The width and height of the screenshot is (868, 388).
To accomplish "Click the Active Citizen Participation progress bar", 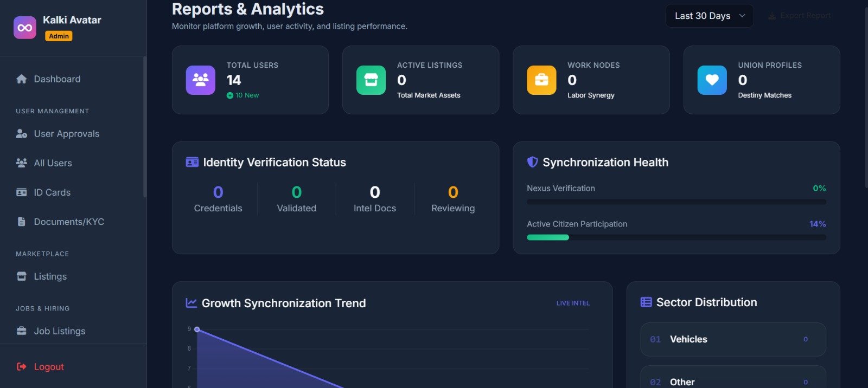I will coord(676,237).
